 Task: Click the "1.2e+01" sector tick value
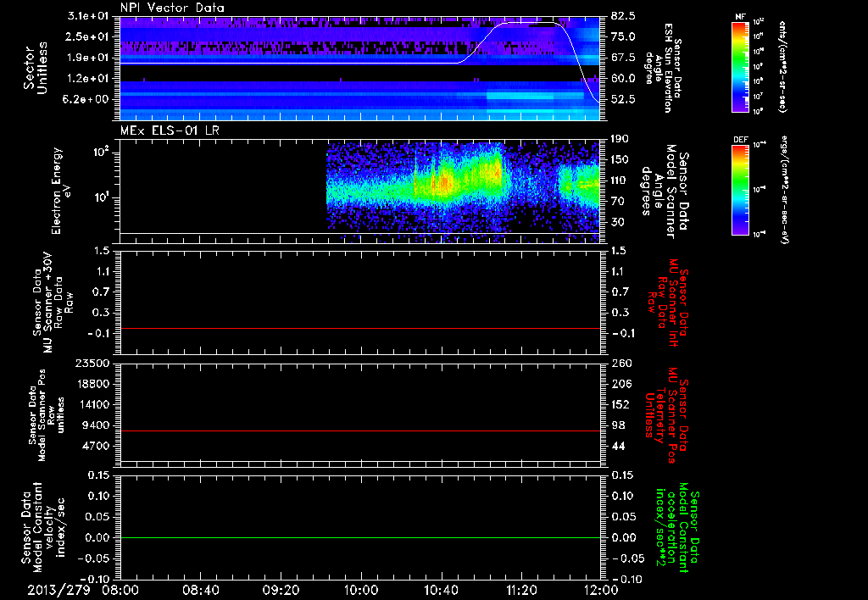88,79
